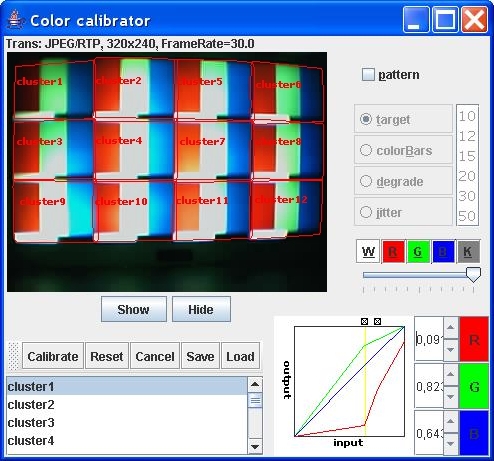Click the green G color button beside R
The width and height of the screenshot is (494, 461).
click(x=418, y=251)
